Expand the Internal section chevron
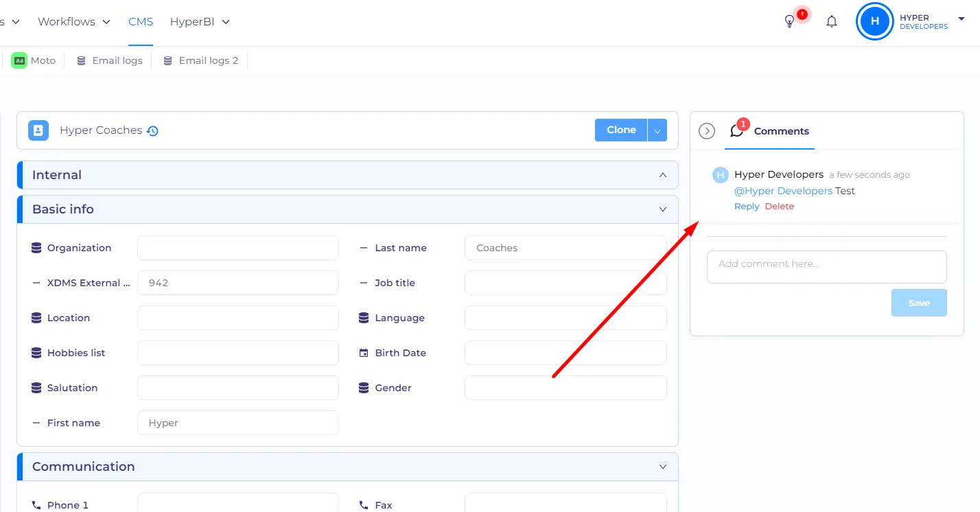 click(x=663, y=175)
